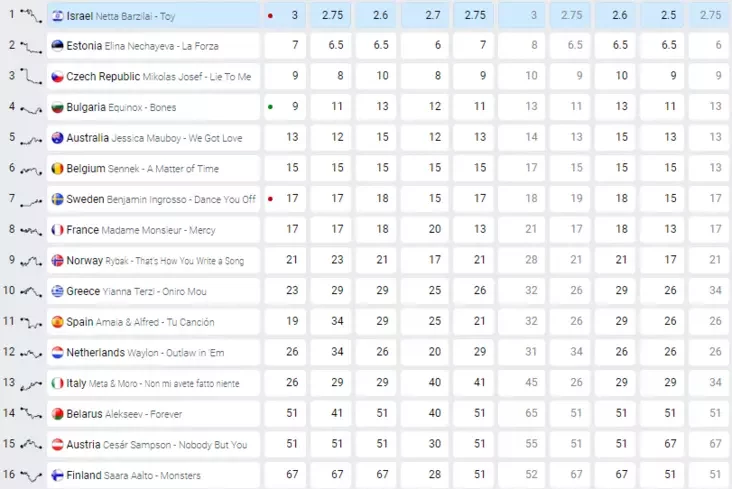Click Belgium Sennek - A Matter of Time
The height and width of the screenshot is (489, 732).
142,169
